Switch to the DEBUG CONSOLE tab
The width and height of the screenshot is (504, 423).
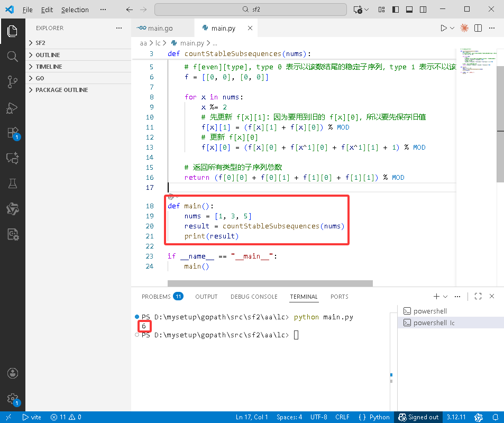click(254, 296)
